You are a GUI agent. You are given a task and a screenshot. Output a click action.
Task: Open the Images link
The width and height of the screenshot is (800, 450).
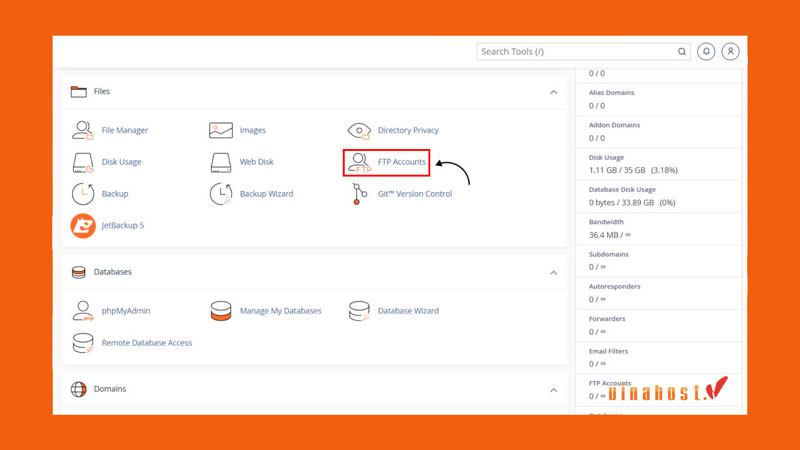(253, 130)
